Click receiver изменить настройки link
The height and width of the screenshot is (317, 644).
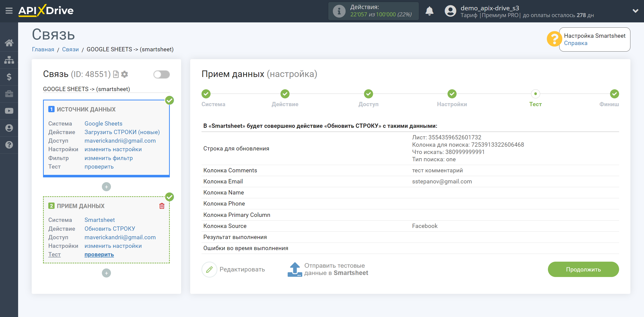(113, 246)
